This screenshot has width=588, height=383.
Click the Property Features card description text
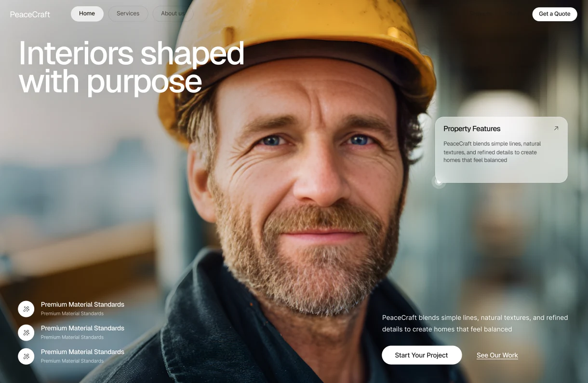tap(492, 152)
